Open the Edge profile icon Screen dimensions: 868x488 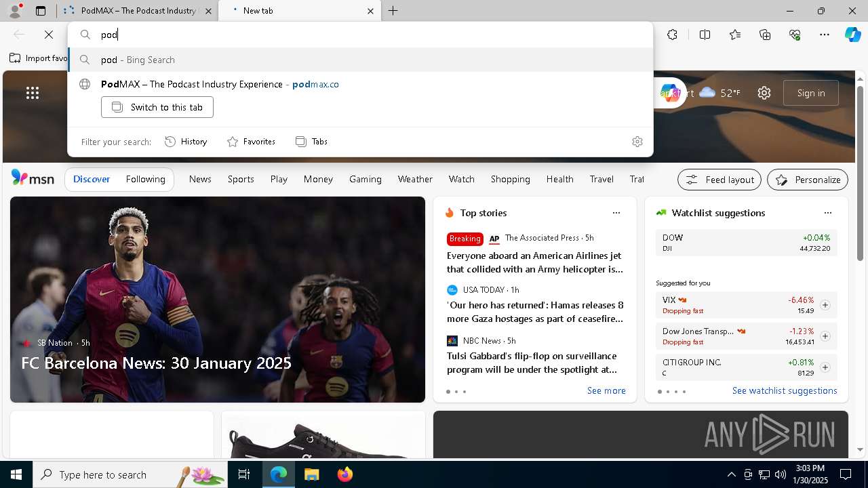[x=14, y=11]
